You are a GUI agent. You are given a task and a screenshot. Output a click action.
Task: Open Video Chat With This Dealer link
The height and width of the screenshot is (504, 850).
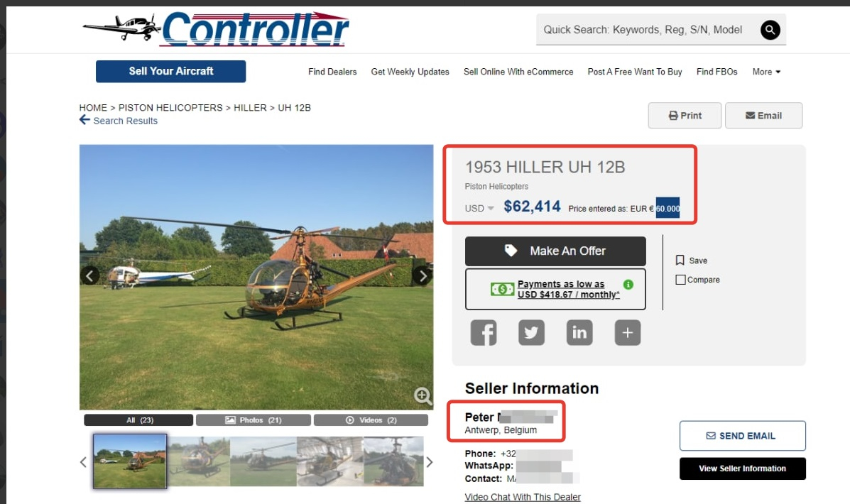[x=523, y=497]
